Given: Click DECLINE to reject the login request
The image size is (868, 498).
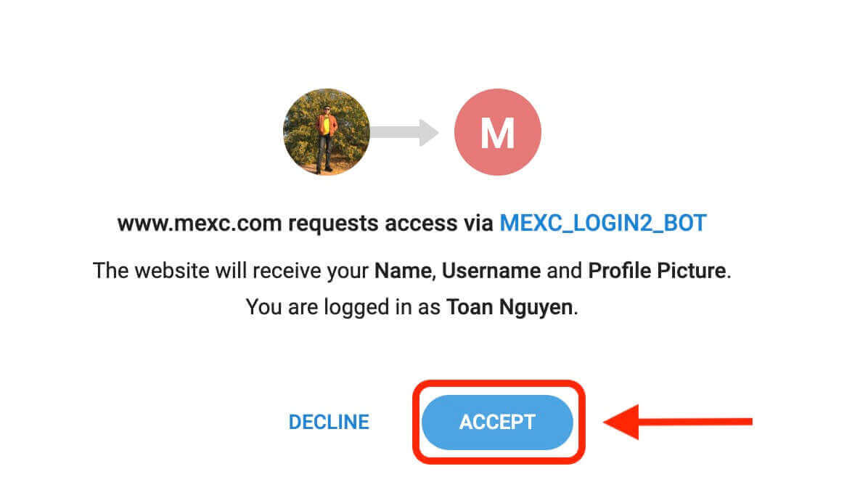Looking at the screenshot, I should (x=328, y=422).
